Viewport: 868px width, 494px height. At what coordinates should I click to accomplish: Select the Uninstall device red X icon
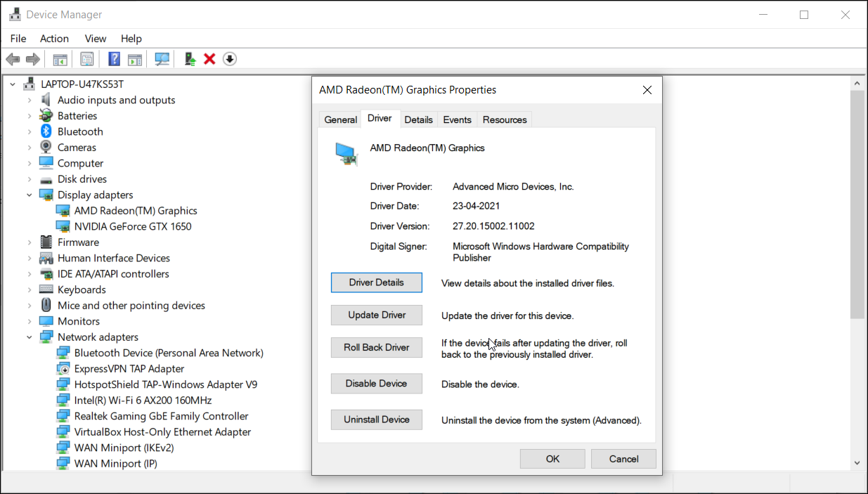click(x=209, y=58)
